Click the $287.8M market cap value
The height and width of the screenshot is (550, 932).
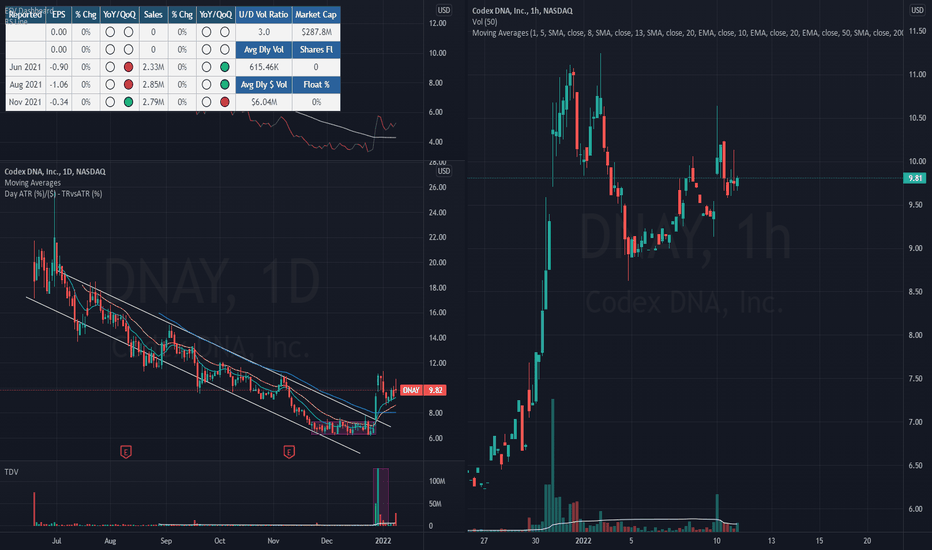[316, 32]
